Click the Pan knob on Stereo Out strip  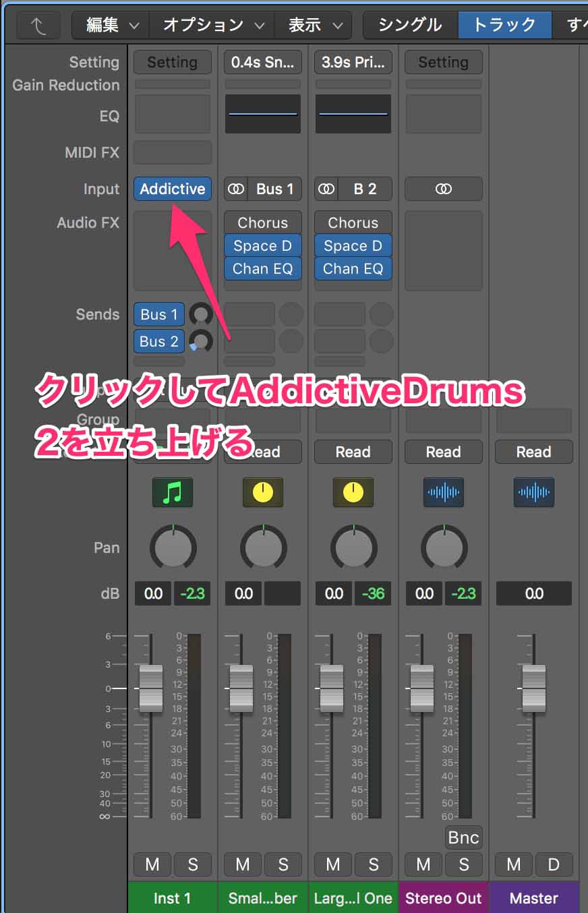point(444,547)
